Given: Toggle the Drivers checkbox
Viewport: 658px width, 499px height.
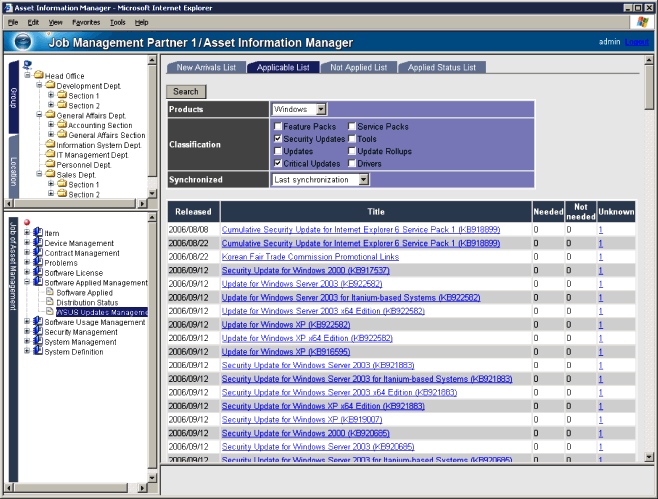Looking at the screenshot, I should coord(352,162).
